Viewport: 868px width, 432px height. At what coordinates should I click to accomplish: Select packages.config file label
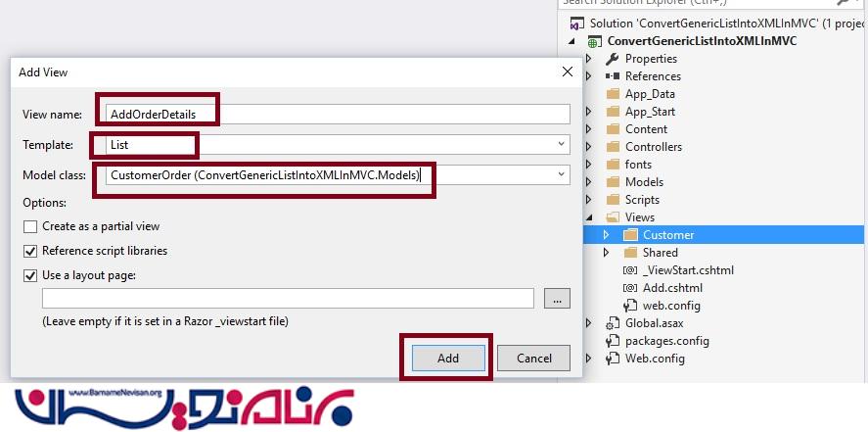click(667, 341)
